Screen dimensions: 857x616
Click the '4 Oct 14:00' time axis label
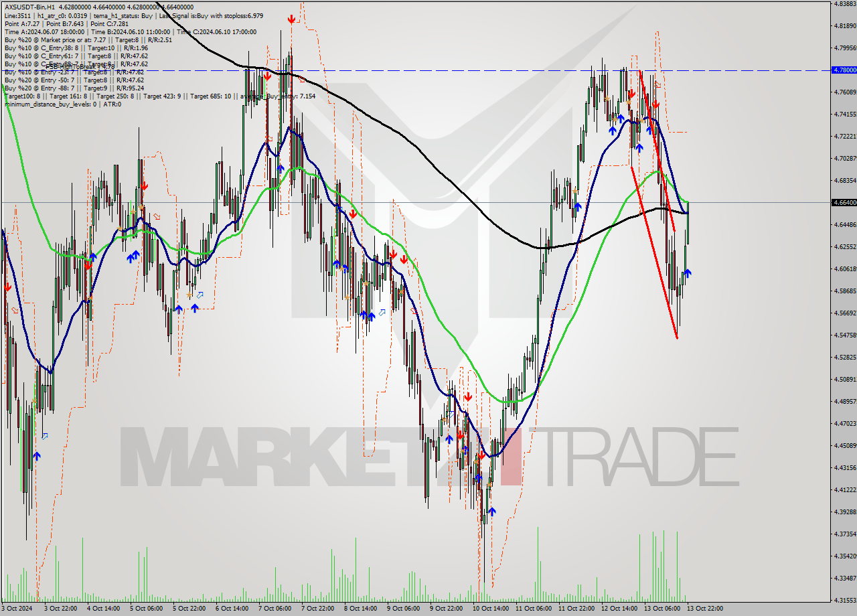click(x=104, y=609)
